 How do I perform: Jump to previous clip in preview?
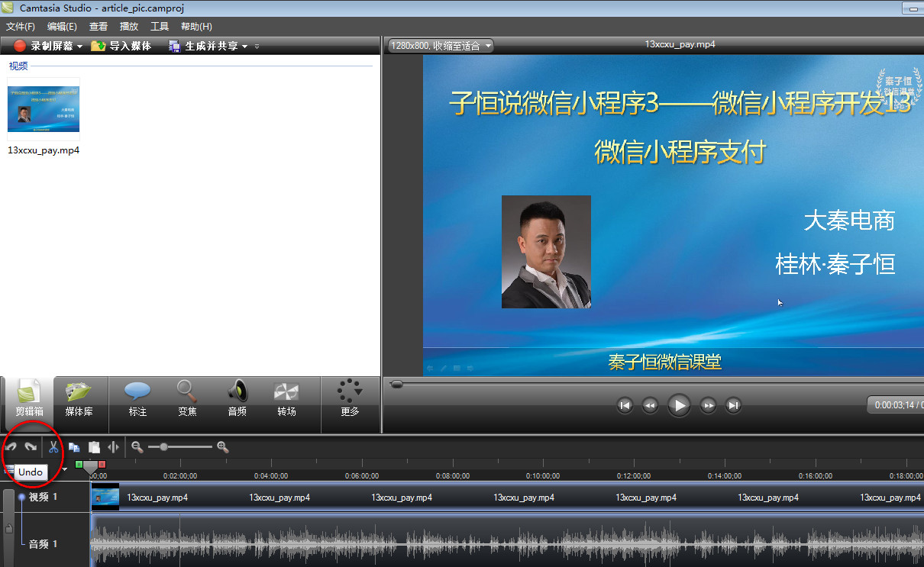(625, 405)
